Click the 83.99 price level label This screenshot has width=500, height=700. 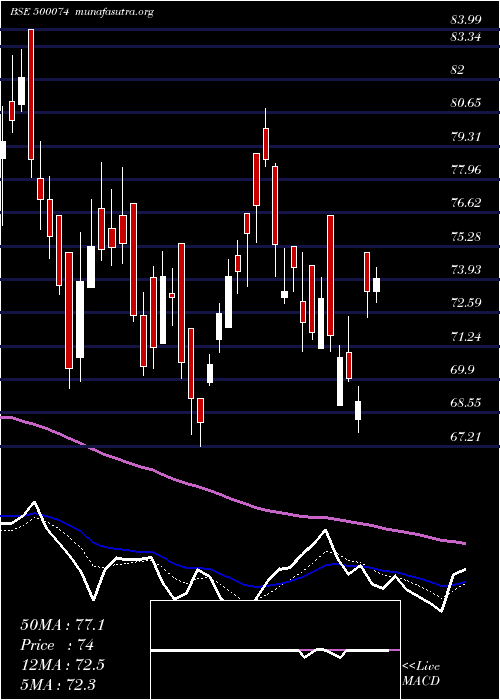[x=466, y=20]
